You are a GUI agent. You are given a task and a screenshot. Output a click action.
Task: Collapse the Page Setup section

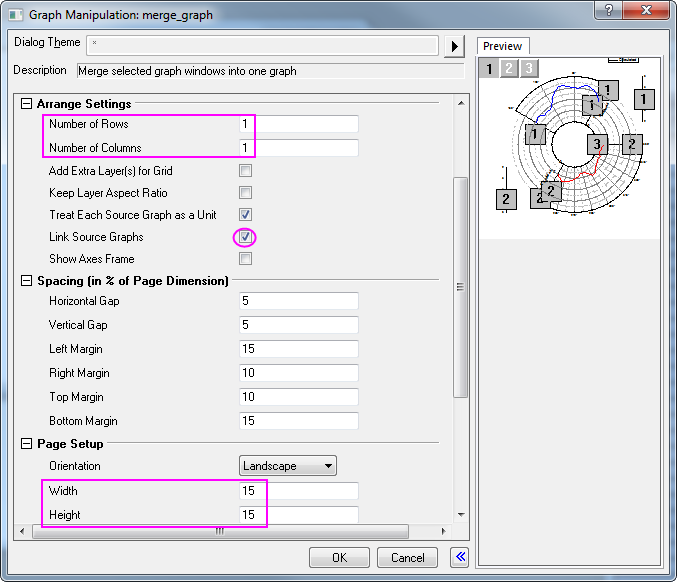tap(25, 443)
